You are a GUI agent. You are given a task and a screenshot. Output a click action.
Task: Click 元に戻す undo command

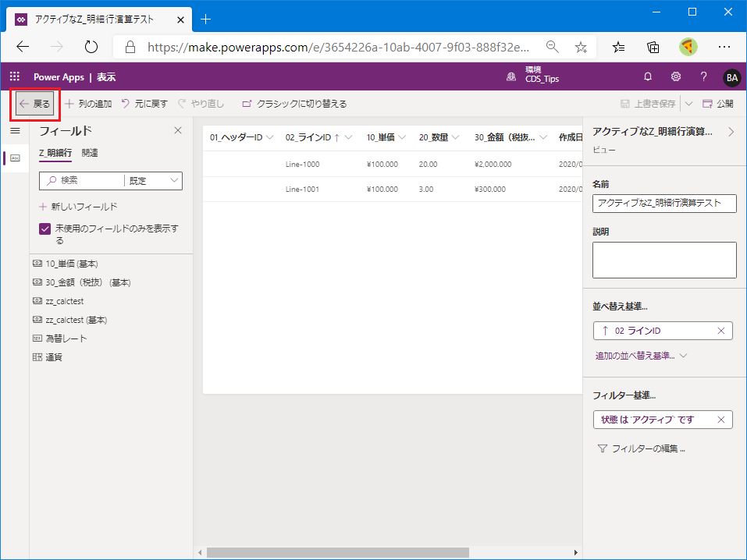click(144, 104)
